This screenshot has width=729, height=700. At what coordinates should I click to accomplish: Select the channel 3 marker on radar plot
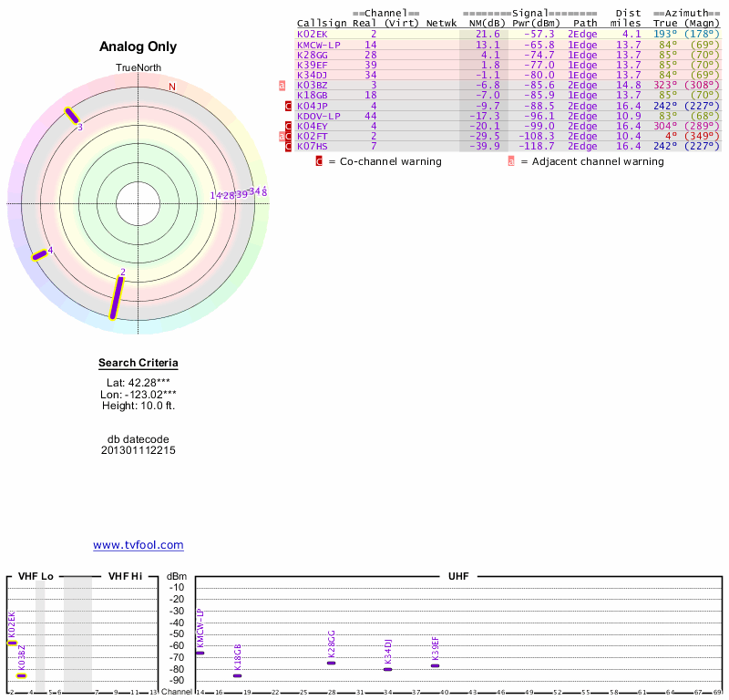72,116
